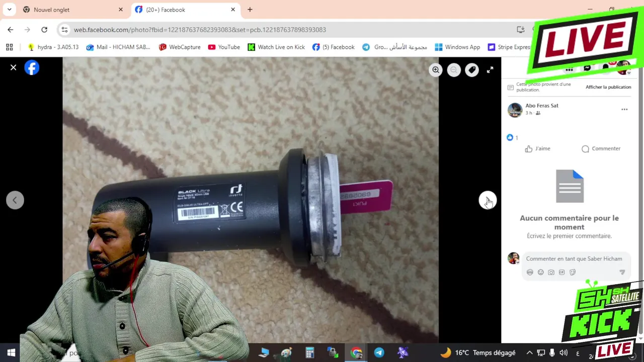The width and height of the screenshot is (644, 362).
Task: Open the Windows App bookmark
Action: pos(457,47)
